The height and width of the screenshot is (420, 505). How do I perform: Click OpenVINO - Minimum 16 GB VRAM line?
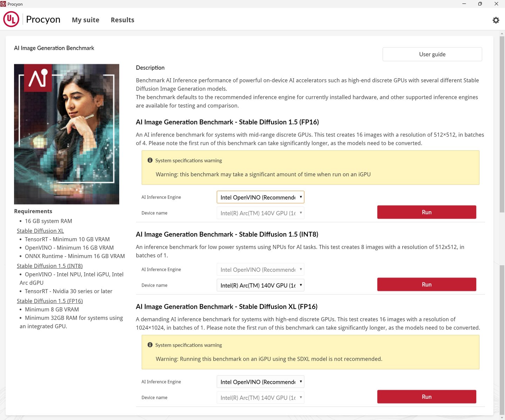coord(69,247)
